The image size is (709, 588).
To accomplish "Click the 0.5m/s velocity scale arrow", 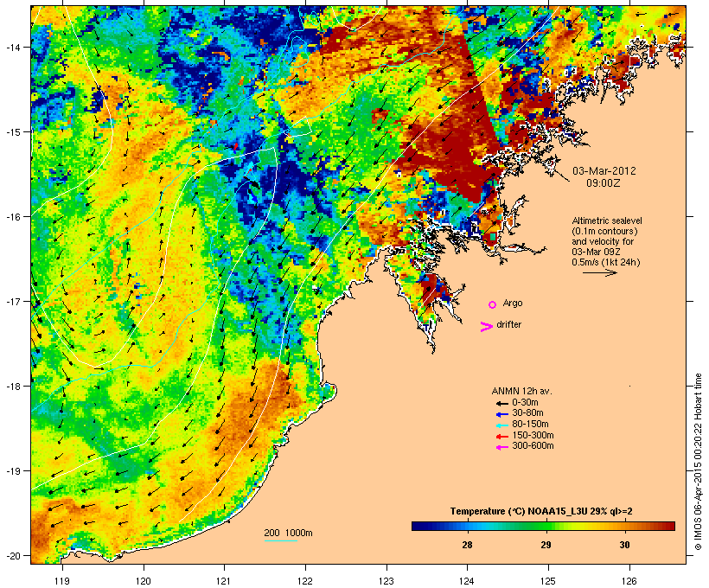I will coord(599,272).
